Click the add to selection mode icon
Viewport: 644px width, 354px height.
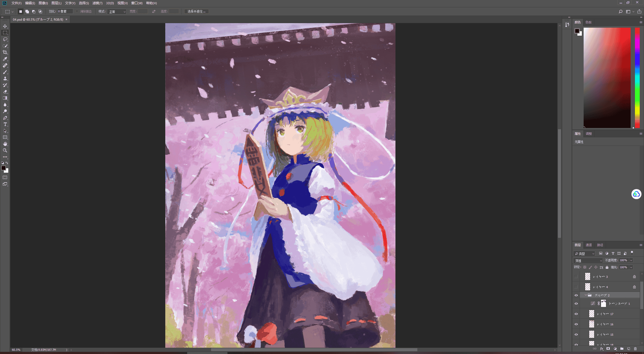(x=27, y=11)
